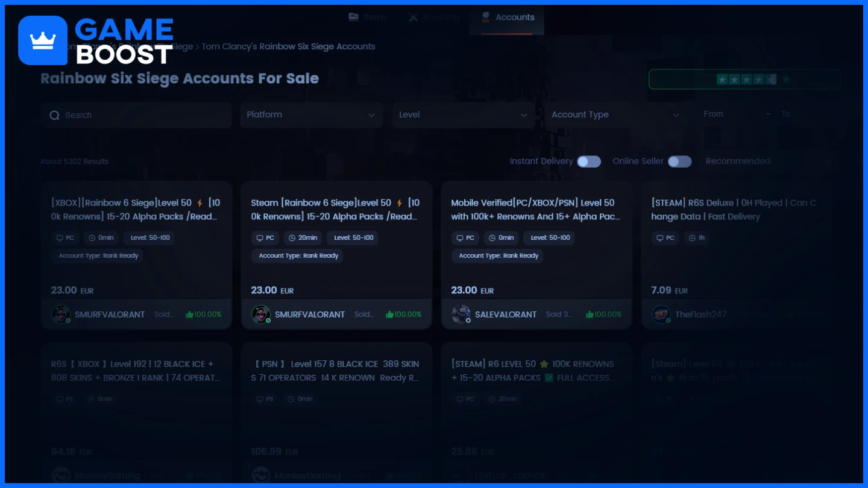Click the PS platform icon on the Level 192 card
Image resolution: width=868 pixels, height=488 pixels.
tap(60, 399)
